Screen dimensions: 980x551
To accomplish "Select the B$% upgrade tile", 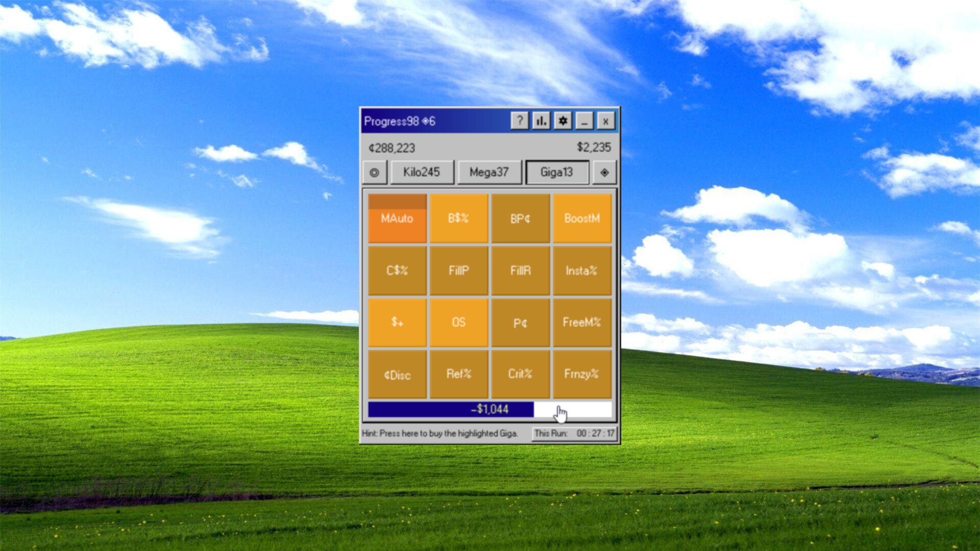I will pos(459,218).
